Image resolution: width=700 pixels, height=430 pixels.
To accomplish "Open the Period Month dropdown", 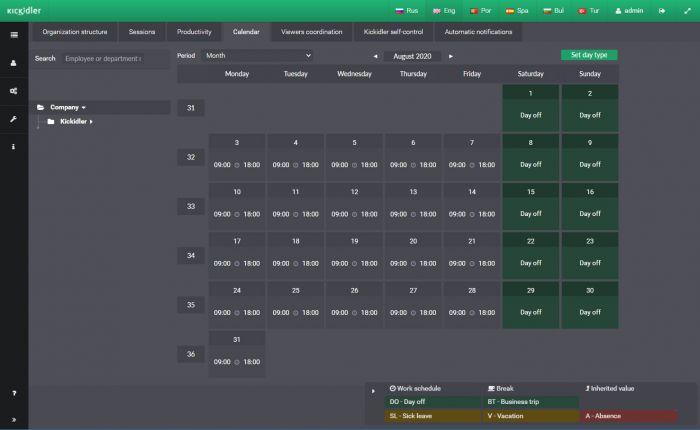I will [x=257, y=56].
